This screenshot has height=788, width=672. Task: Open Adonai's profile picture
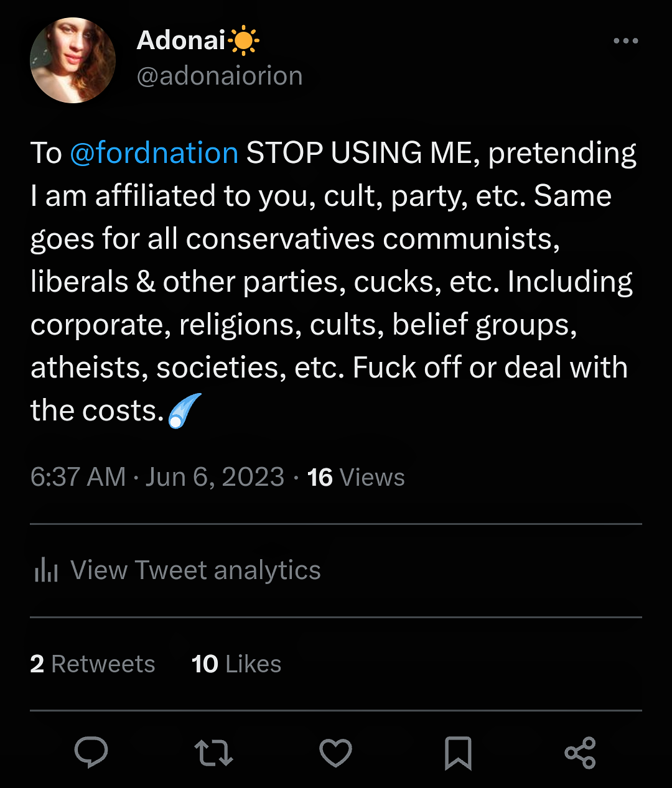click(x=73, y=60)
